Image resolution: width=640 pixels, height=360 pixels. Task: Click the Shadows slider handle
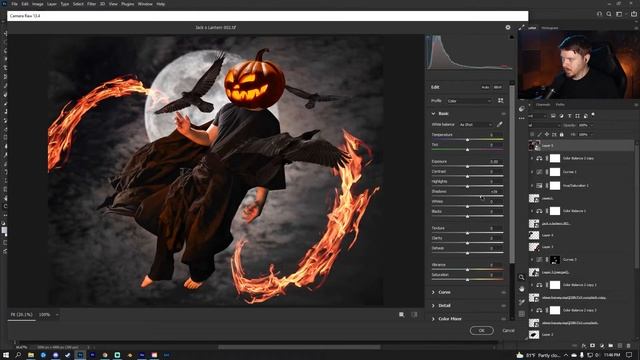point(482,196)
